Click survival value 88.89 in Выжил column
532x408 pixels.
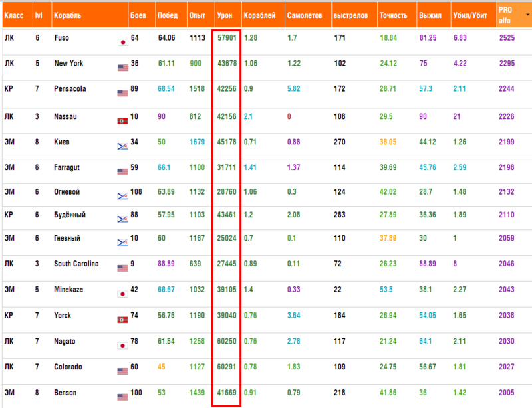428,264
